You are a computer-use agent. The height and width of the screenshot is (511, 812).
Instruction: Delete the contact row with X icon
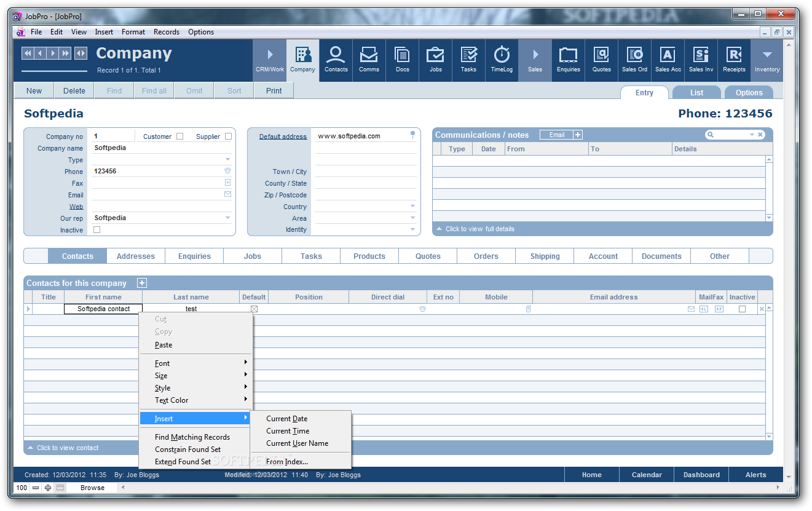(762, 309)
